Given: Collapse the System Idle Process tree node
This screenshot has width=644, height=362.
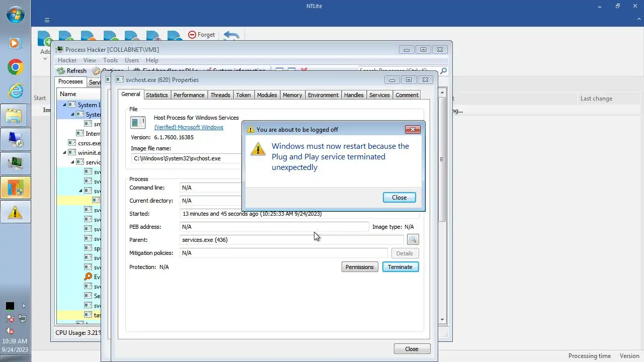Looking at the screenshot, I should [64, 105].
